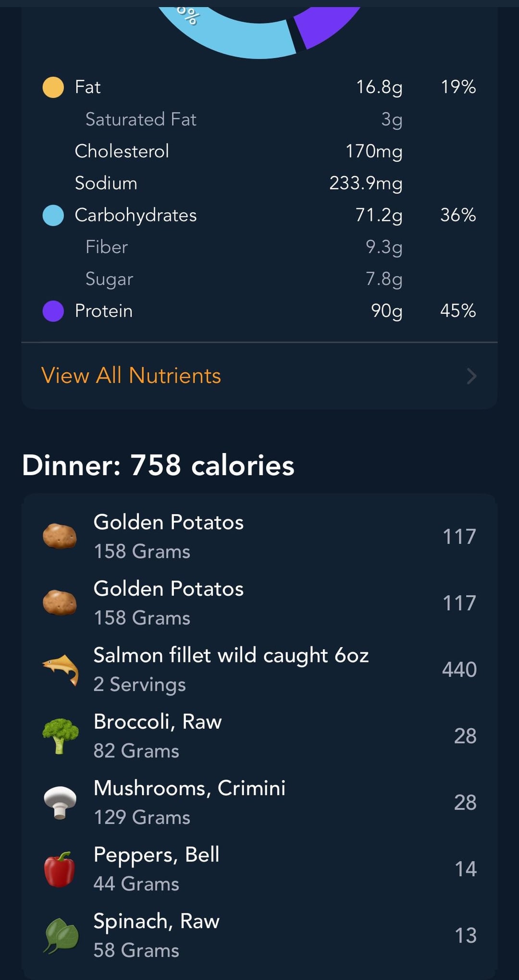Viewport: 519px width, 980px height.
Task: Tap the broccoli icon
Action: point(60,735)
